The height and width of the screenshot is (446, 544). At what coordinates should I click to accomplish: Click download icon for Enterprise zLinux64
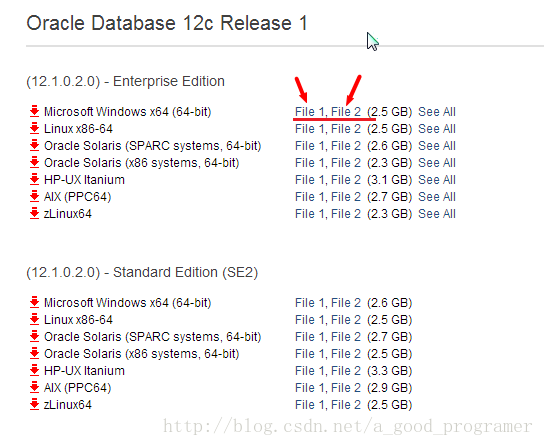34,213
